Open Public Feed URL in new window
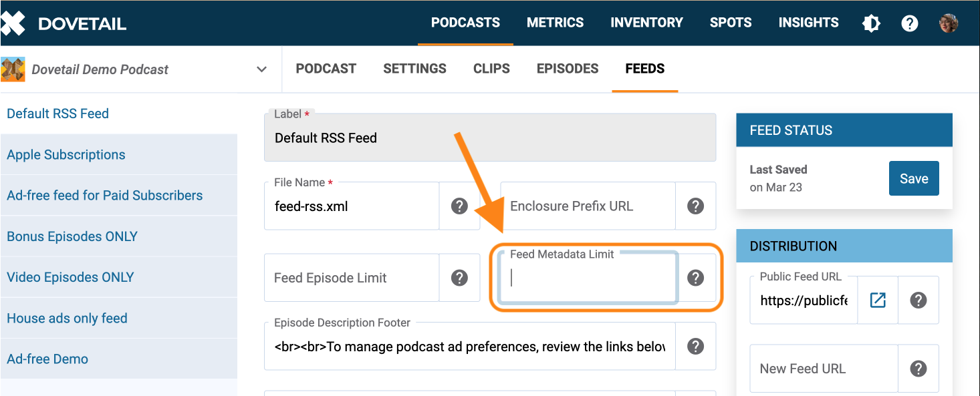980x396 pixels. [878, 301]
